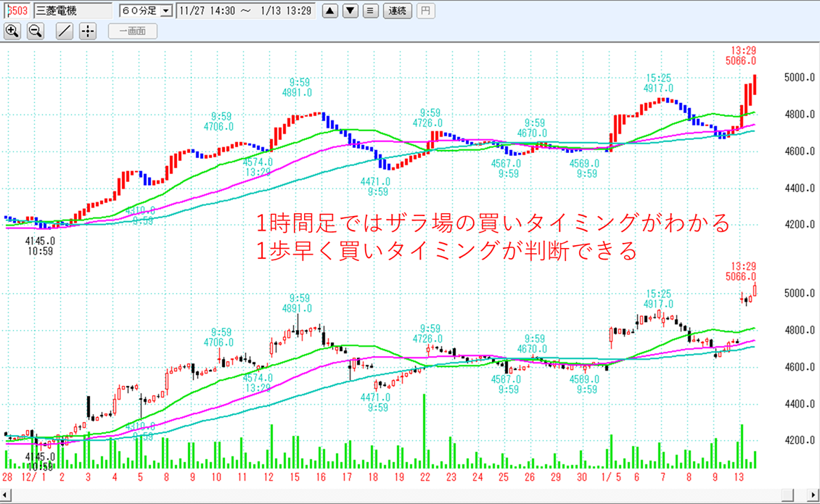Click the zoom out magnifier icon
820x504 pixels.
coord(36,31)
